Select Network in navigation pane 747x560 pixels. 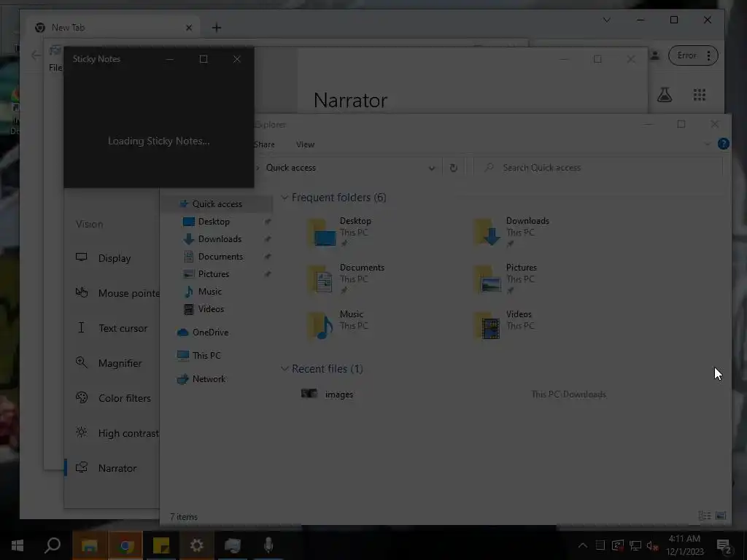coord(209,379)
